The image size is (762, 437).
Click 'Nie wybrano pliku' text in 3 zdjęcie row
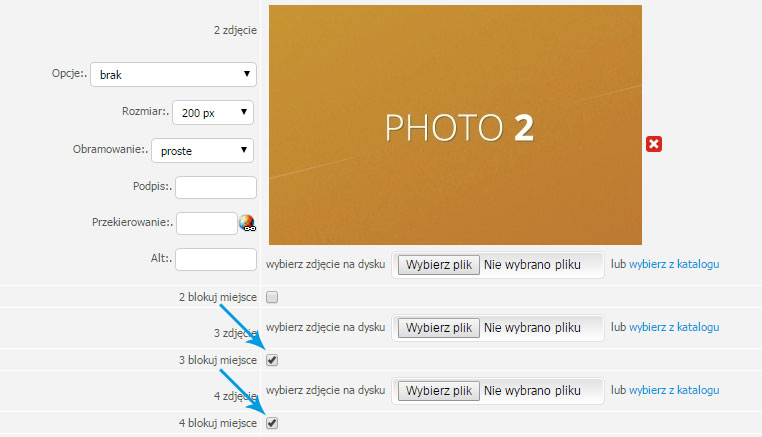pyautogui.click(x=532, y=328)
